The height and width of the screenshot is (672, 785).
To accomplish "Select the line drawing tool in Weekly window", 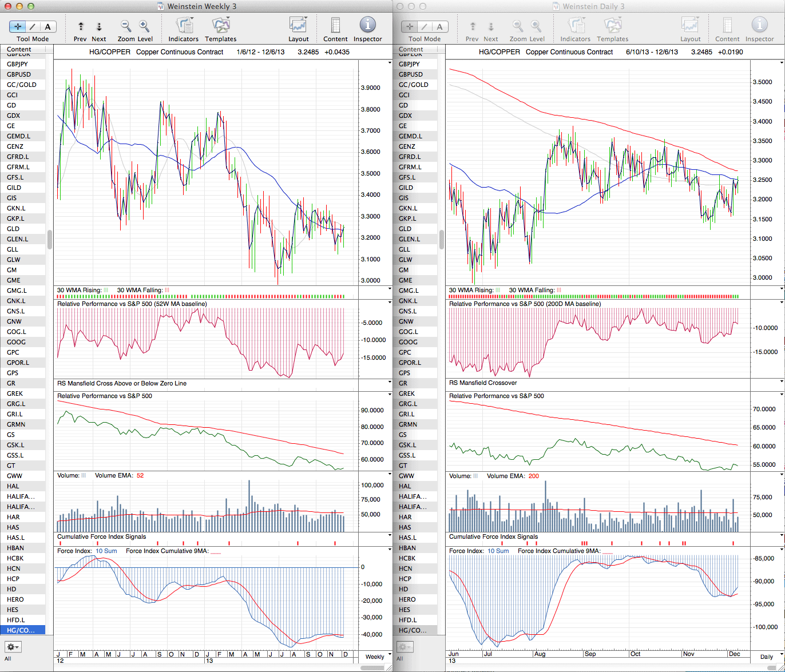I will [33, 26].
